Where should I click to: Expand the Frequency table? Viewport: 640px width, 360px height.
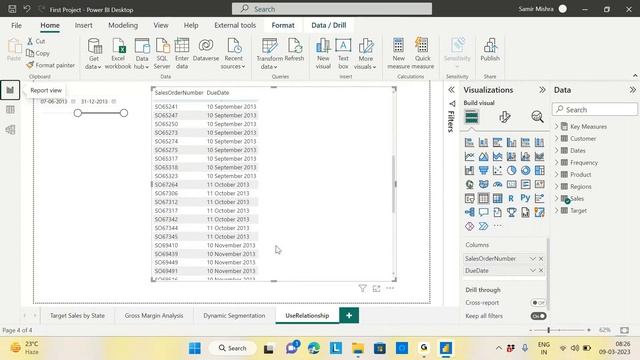557,162
